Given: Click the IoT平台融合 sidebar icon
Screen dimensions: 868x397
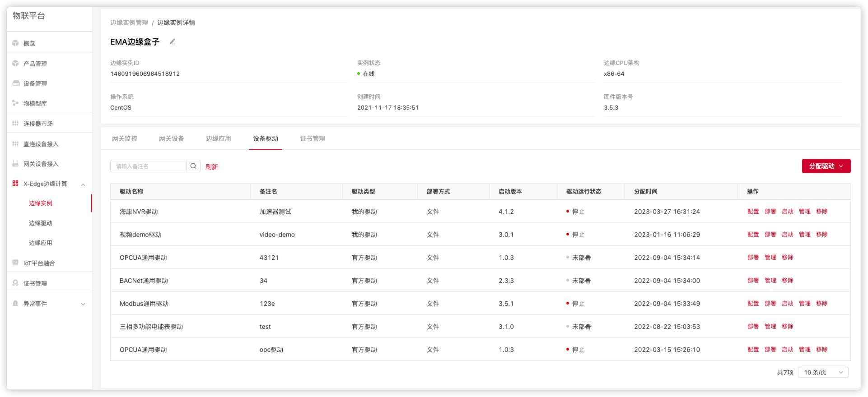Looking at the screenshot, I should [x=16, y=263].
